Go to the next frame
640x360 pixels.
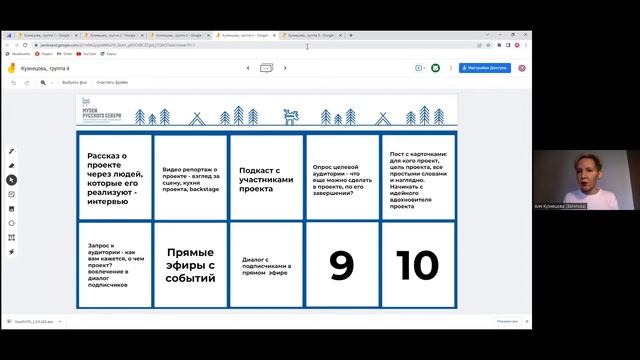285,68
